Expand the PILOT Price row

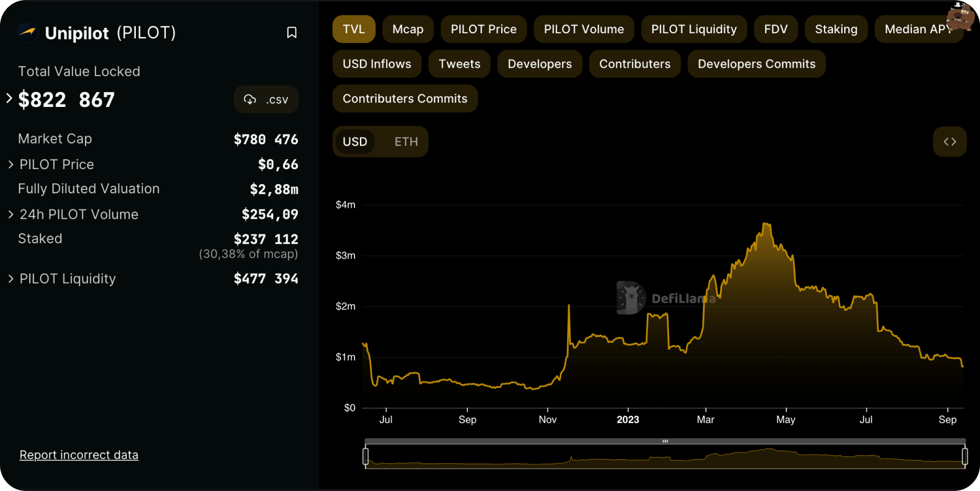[11, 164]
